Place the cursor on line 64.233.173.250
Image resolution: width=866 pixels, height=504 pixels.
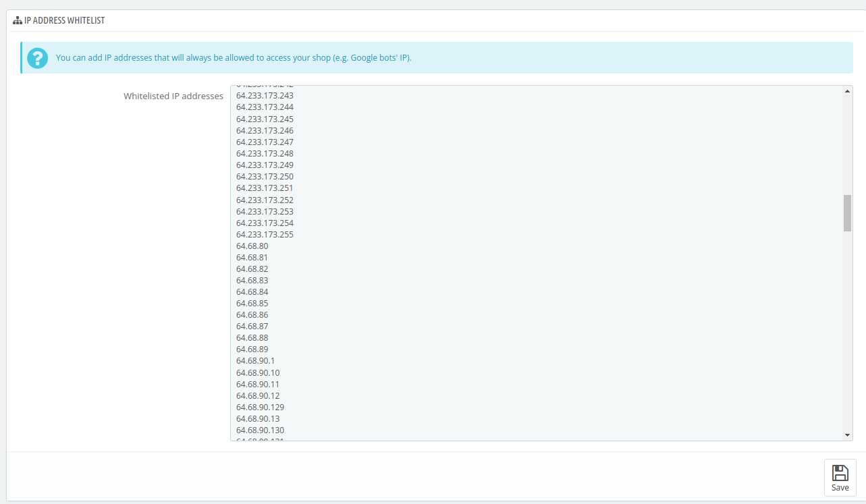(265, 176)
